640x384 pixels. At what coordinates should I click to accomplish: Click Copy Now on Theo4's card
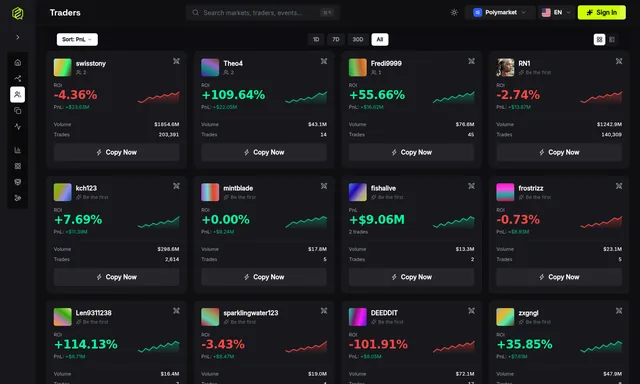click(x=264, y=152)
